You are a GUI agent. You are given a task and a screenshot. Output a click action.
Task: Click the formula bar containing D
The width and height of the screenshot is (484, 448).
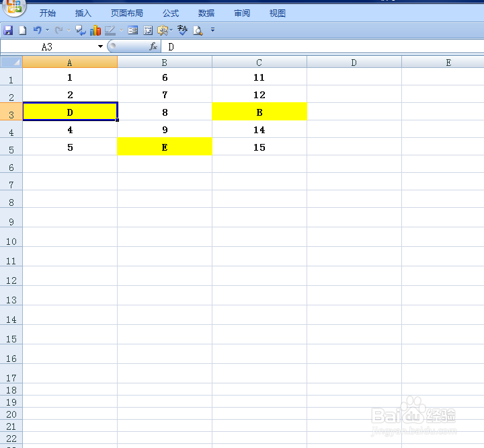click(x=322, y=46)
